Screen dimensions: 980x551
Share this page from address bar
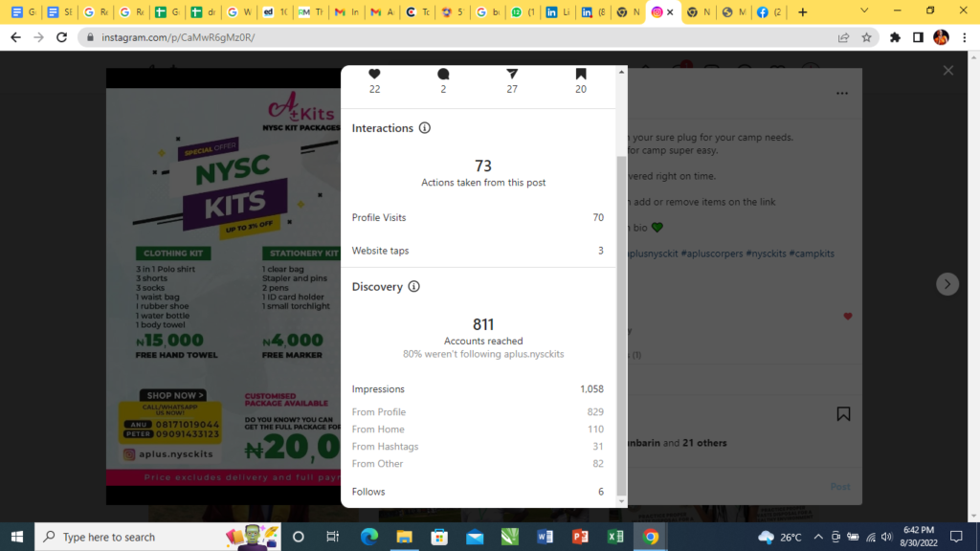843,37
